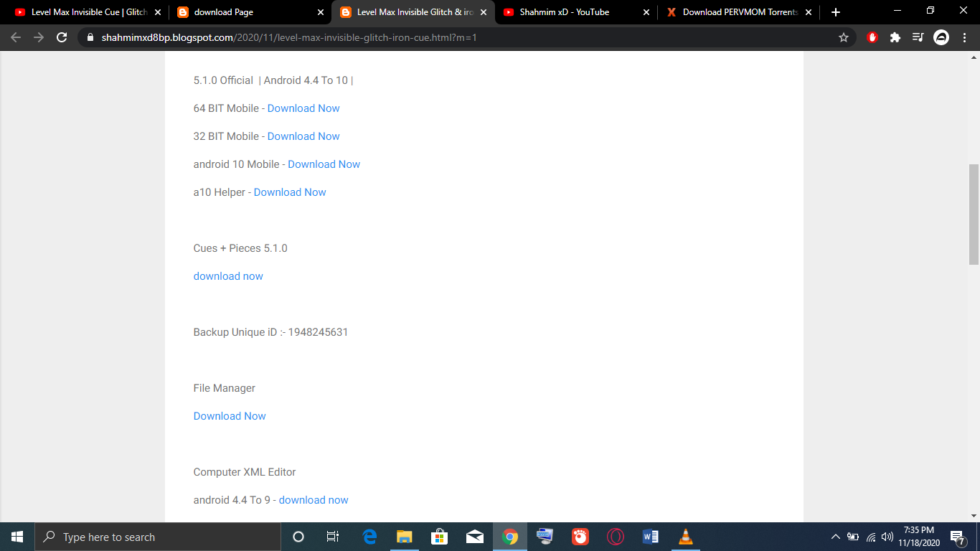Click the Backup Unique iD text line

pyautogui.click(x=270, y=332)
